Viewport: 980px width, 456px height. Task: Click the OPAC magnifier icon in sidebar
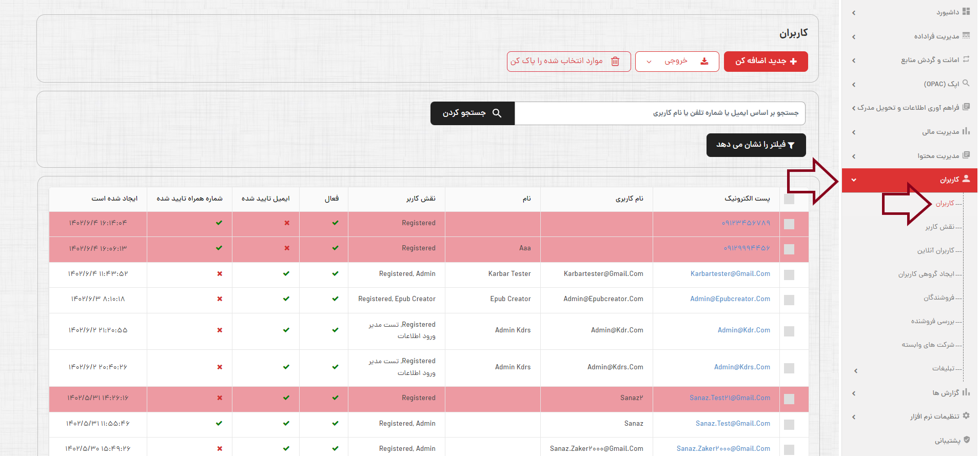coord(966,83)
